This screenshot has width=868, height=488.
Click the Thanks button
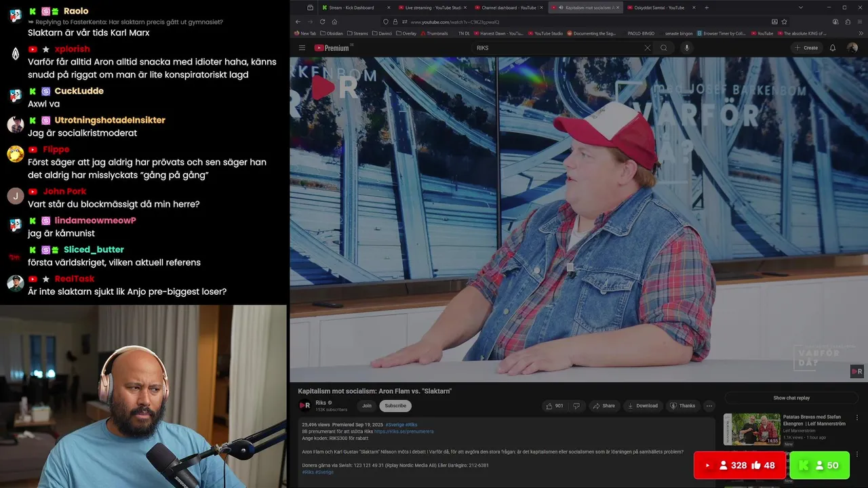pos(683,406)
